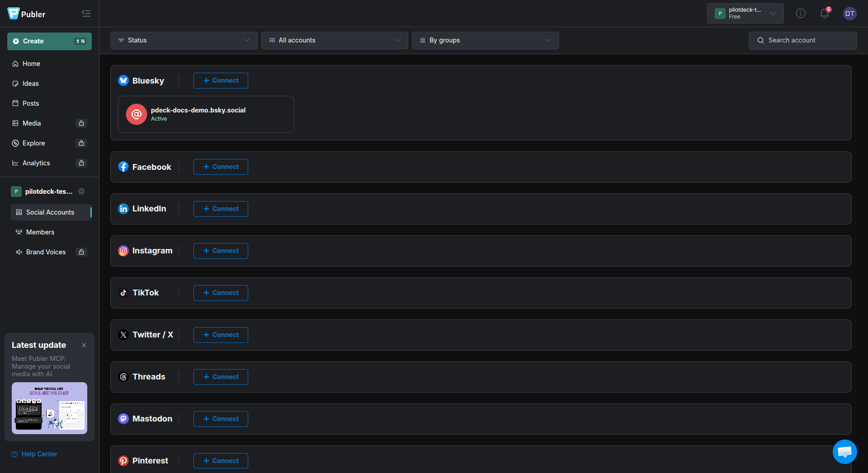Click the Twitter / X logo icon
The height and width of the screenshot is (473, 868).
pyautogui.click(x=123, y=335)
